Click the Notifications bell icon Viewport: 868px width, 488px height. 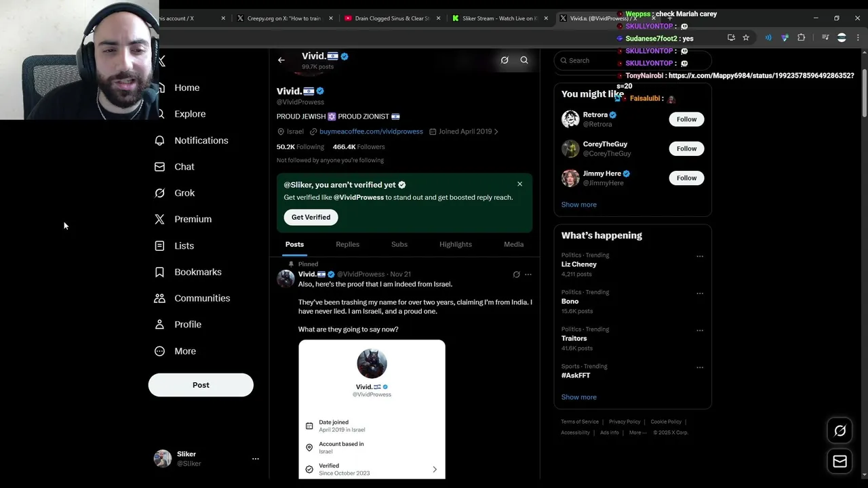tap(159, 140)
